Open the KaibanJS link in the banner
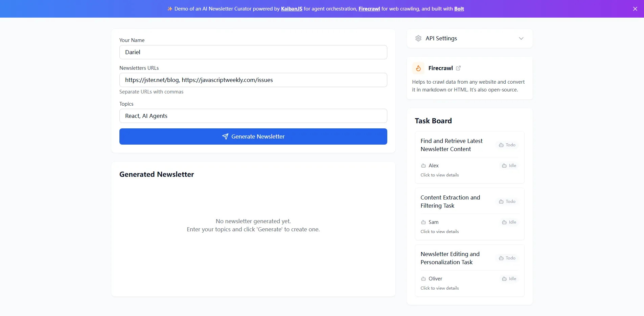This screenshot has width=644, height=316. (291, 9)
